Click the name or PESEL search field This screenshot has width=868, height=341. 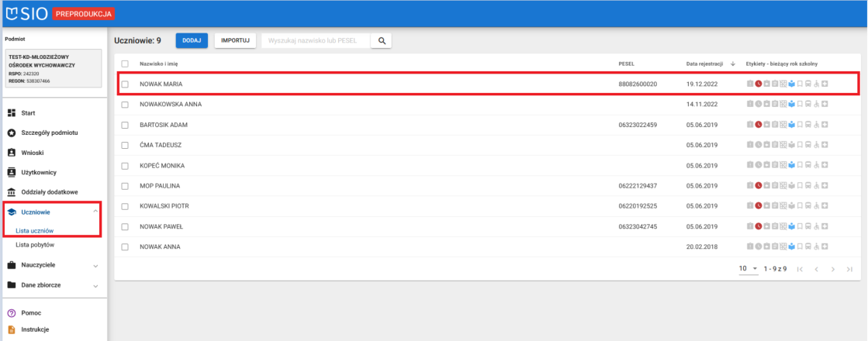pos(315,41)
